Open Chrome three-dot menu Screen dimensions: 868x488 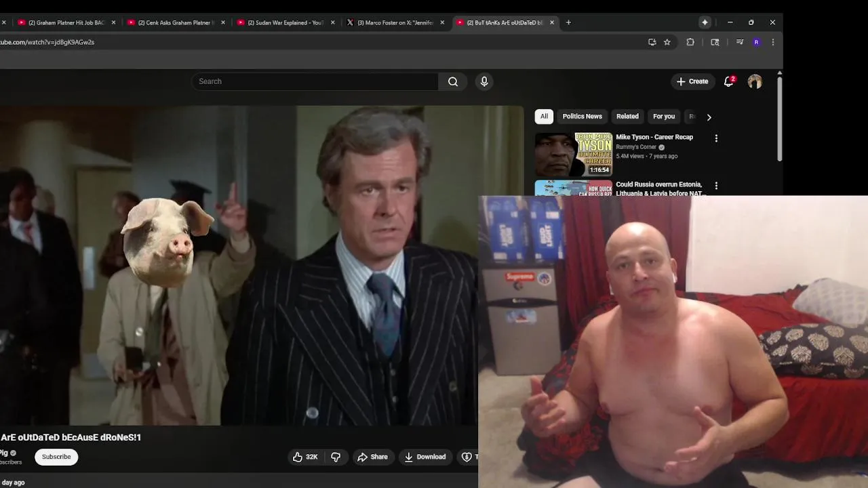click(772, 42)
